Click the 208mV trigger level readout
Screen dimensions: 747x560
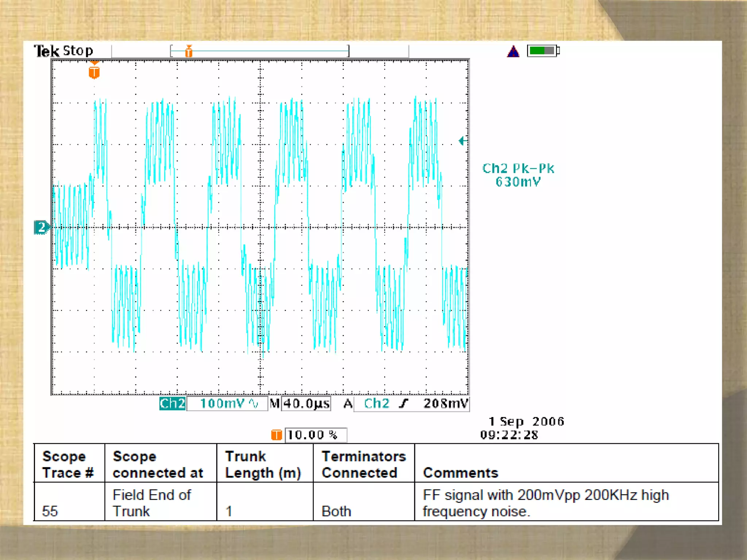click(445, 404)
